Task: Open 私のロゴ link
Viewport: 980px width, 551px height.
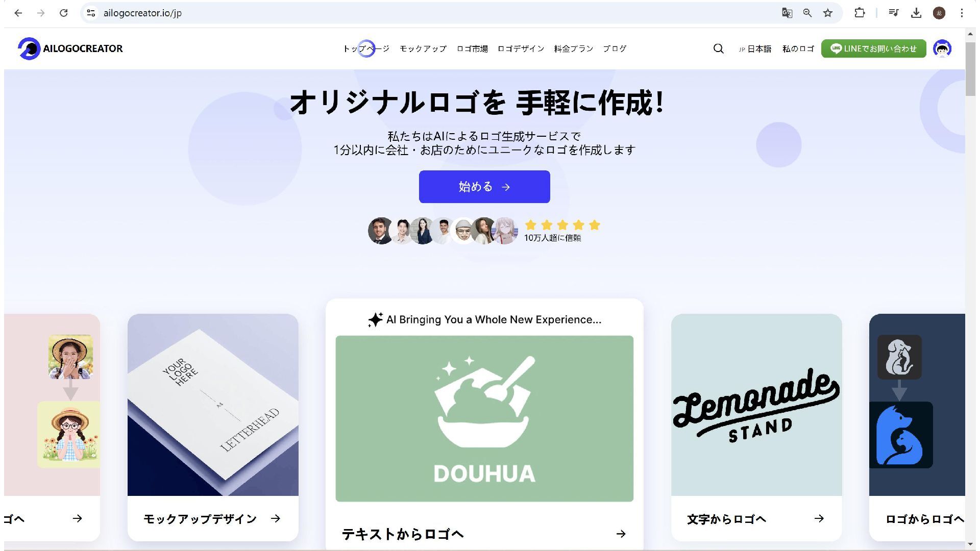Action: point(798,48)
